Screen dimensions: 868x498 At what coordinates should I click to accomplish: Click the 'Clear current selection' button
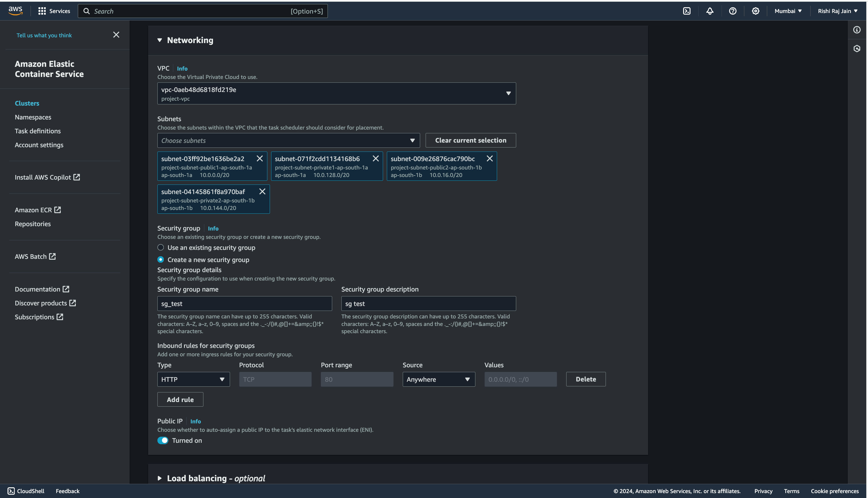pyautogui.click(x=470, y=140)
